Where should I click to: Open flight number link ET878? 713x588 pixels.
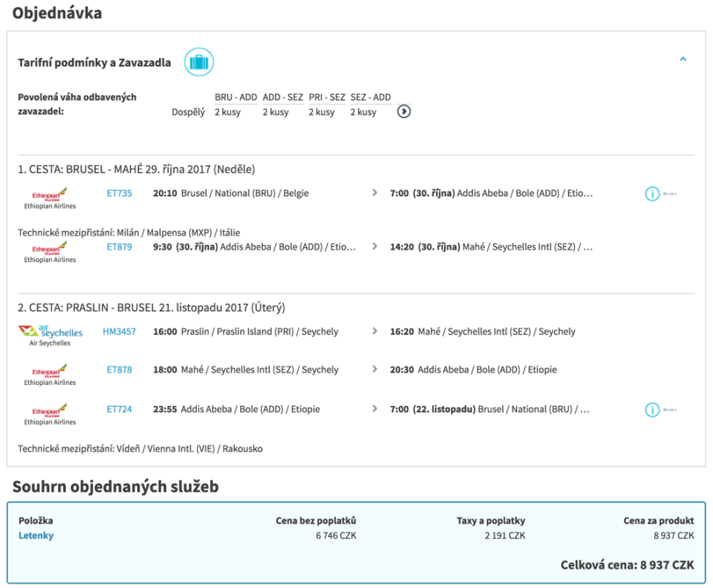tap(119, 370)
